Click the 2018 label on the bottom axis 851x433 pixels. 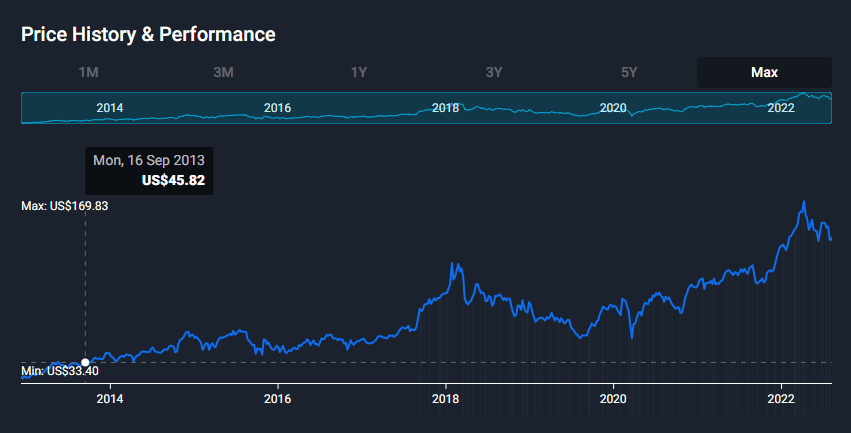445,396
